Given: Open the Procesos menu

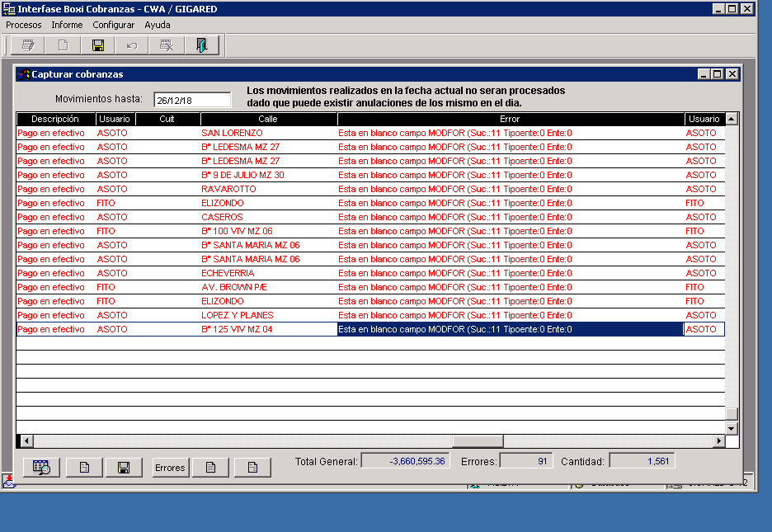Looking at the screenshot, I should [x=24, y=25].
